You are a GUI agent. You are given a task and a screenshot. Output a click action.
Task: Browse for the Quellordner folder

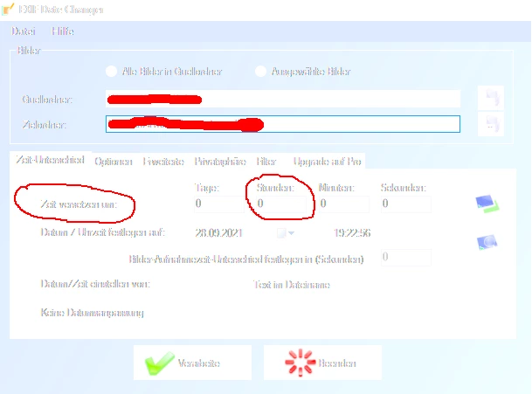[x=491, y=98]
